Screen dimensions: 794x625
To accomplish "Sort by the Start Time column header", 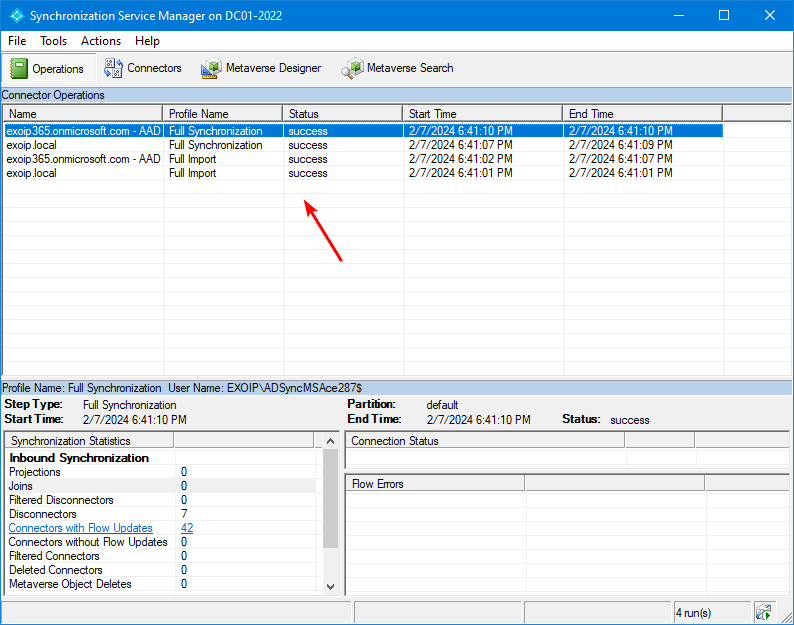I will 482,113.
